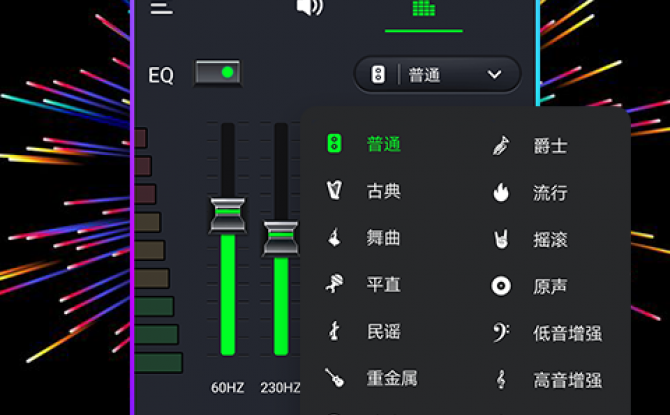Click the harp icon for 古典
The height and width of the screenshot is (415, 670).
click(x=334, y=190)
